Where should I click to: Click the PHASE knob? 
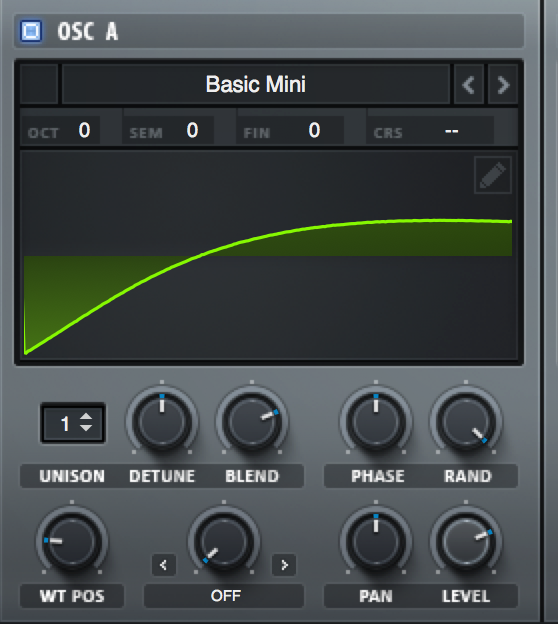coord(376,421)
